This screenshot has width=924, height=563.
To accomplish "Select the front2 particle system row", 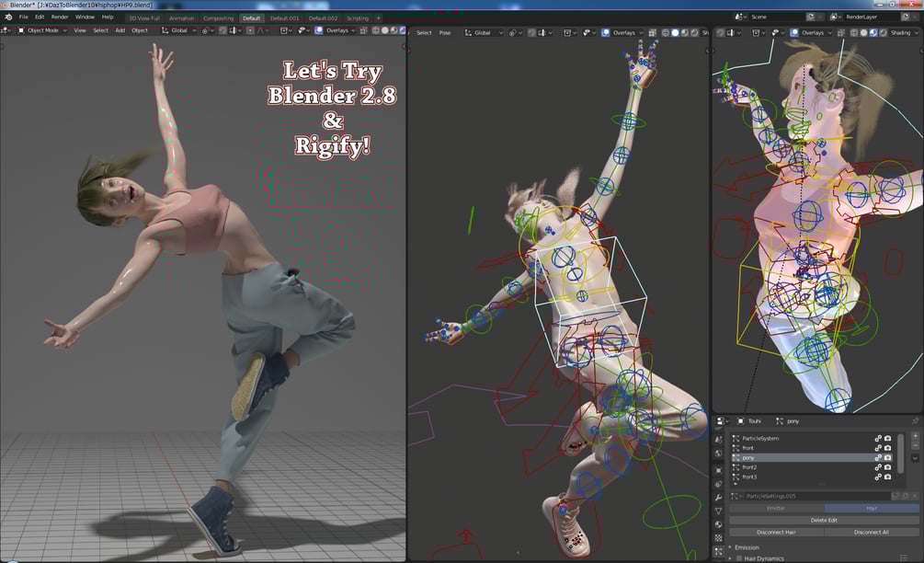I will [813, 467].
